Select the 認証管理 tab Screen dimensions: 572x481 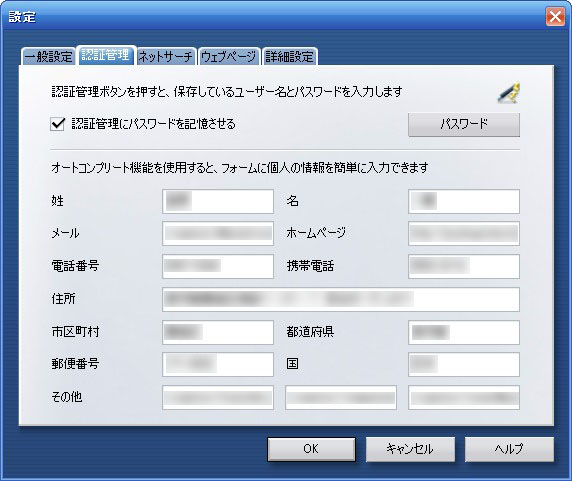(x=106, y=55)
